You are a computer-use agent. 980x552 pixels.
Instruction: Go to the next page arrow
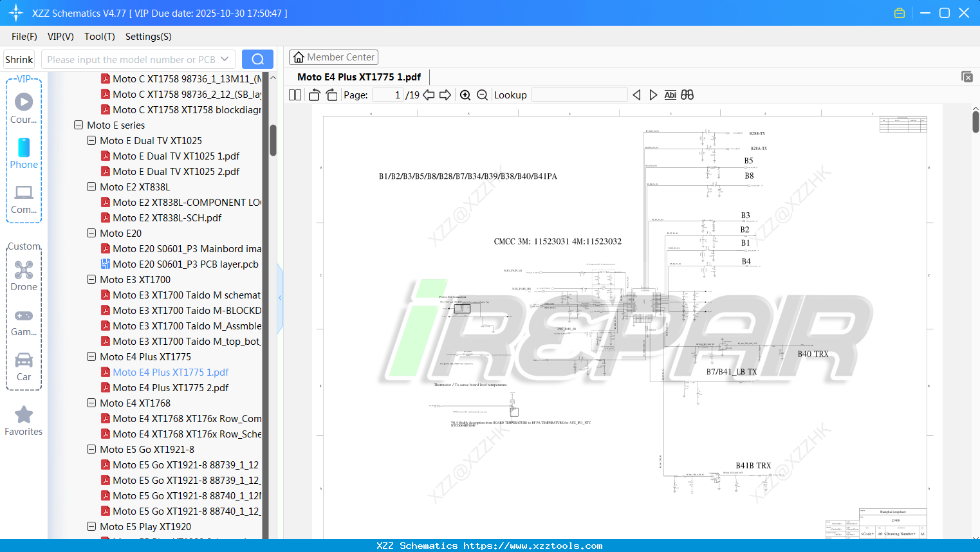click(x=445, y=95)
